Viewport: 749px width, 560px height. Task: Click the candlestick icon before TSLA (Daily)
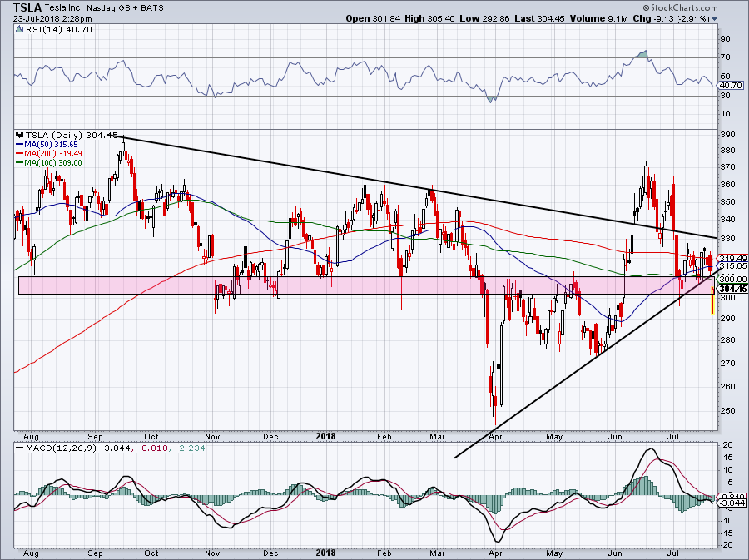click(20, 135)
